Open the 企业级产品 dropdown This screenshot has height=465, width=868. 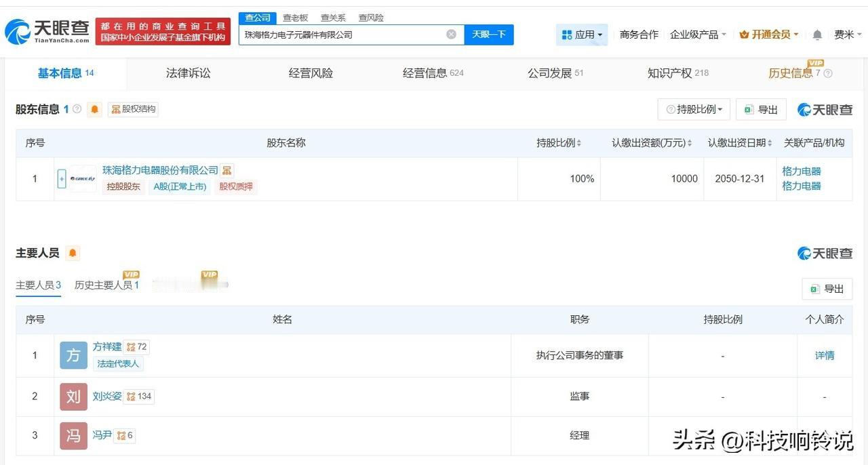pos(698,35)
